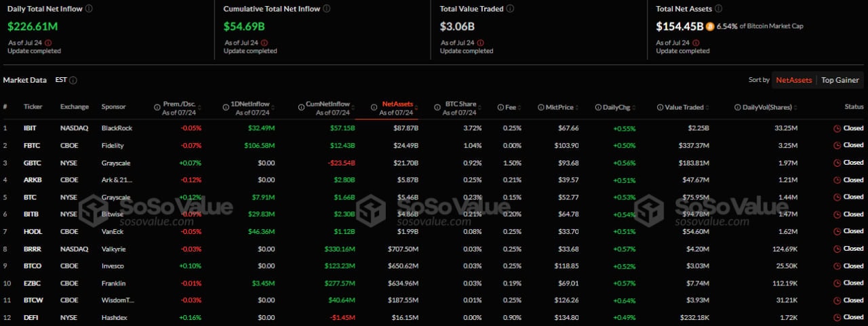The height and width of the screenshot is (326, 868).
Task: Click the +0.64% daily change value
Action: coord(624,300)
